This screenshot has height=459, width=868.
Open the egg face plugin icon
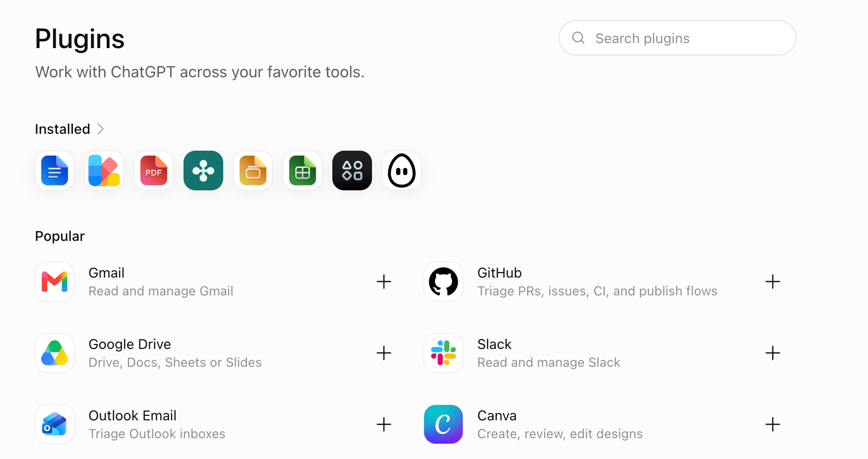point(402,171)
